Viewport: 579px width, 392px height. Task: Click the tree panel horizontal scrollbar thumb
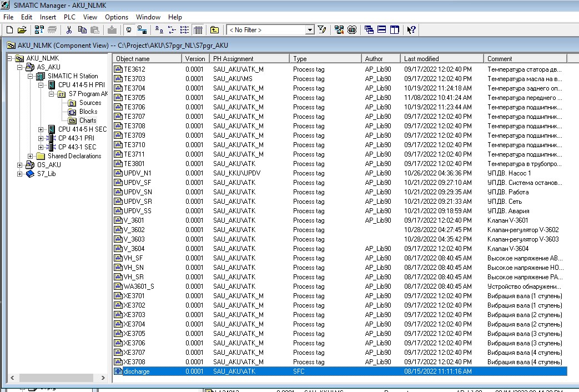click(56, 378)
